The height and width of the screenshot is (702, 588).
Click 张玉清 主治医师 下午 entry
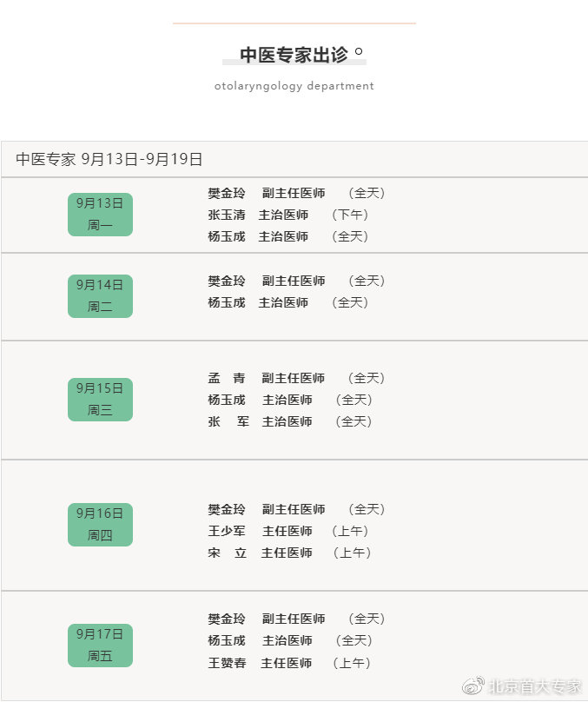pyautogui.click(x=287, y=215)
